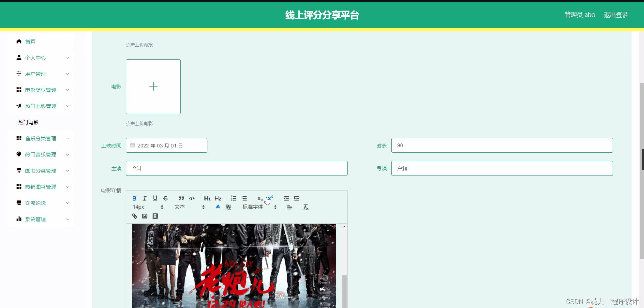Open the text color picker

(218, 207)
